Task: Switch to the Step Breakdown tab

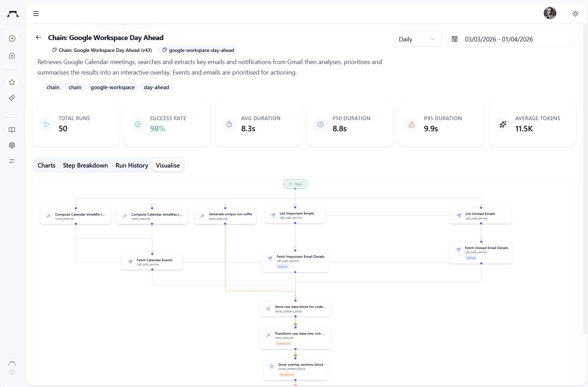Action: [x=85, y=165]
